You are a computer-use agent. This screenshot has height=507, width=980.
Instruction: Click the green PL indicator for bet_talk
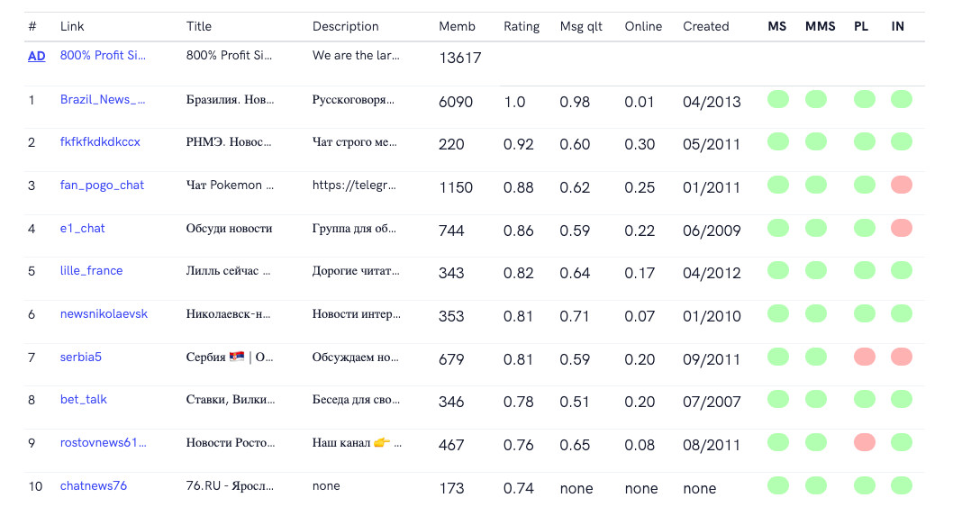pos(865,399)
